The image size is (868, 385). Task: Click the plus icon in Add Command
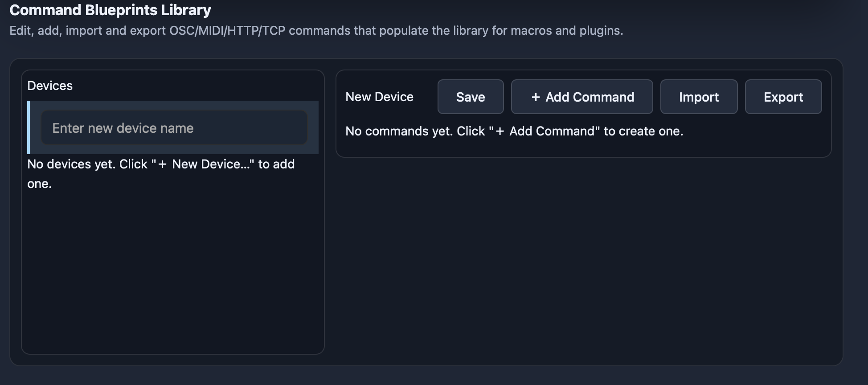point(536,97)
